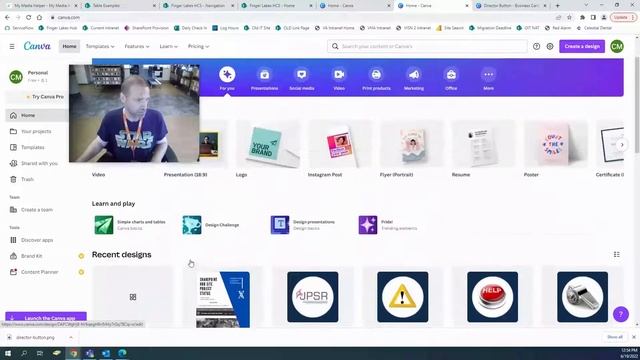Viewport: 640px width, 360px height.
Task: Open Discover apps in sidebar
Action: point(37,240)
